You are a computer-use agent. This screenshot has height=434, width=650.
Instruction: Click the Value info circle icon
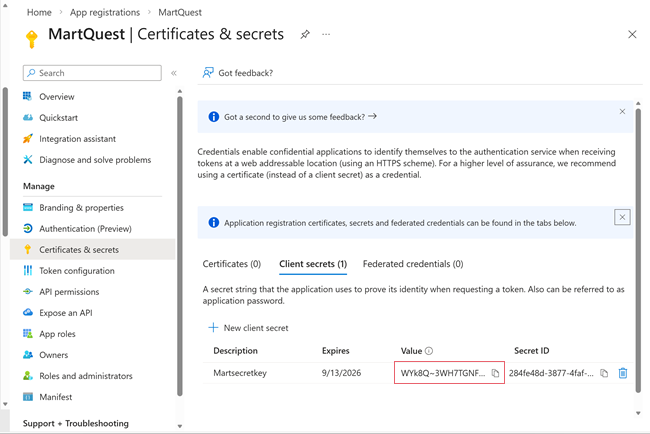click(429, 351)
